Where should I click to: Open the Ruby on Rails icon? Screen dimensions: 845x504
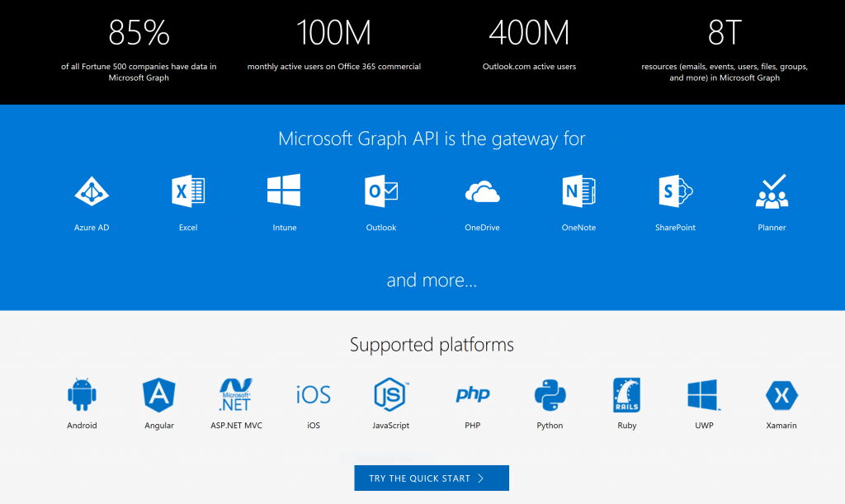(626, 396)
